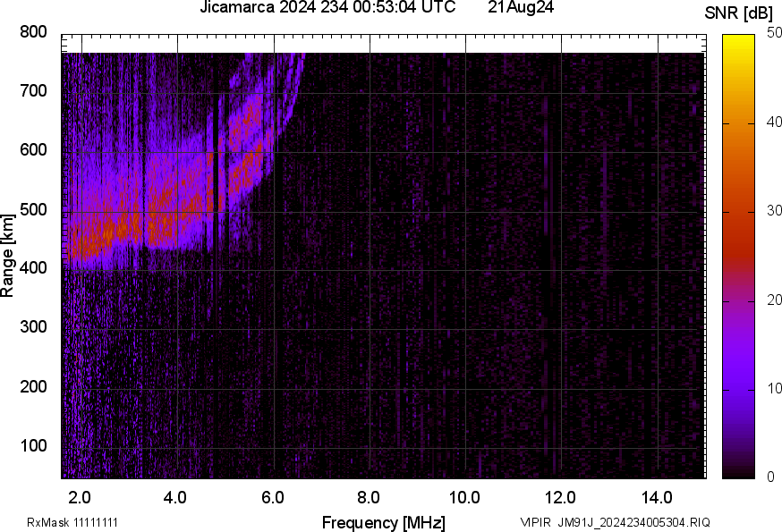Click the frequency tick label '2.0'
This screenshot has width=782, height=532.
80,497
